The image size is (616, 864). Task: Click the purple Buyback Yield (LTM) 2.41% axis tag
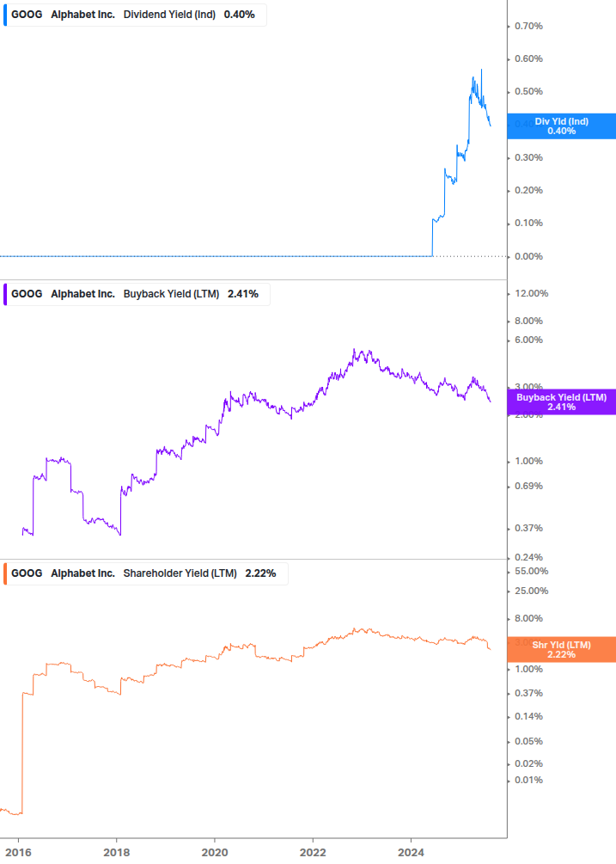[562, 402]
